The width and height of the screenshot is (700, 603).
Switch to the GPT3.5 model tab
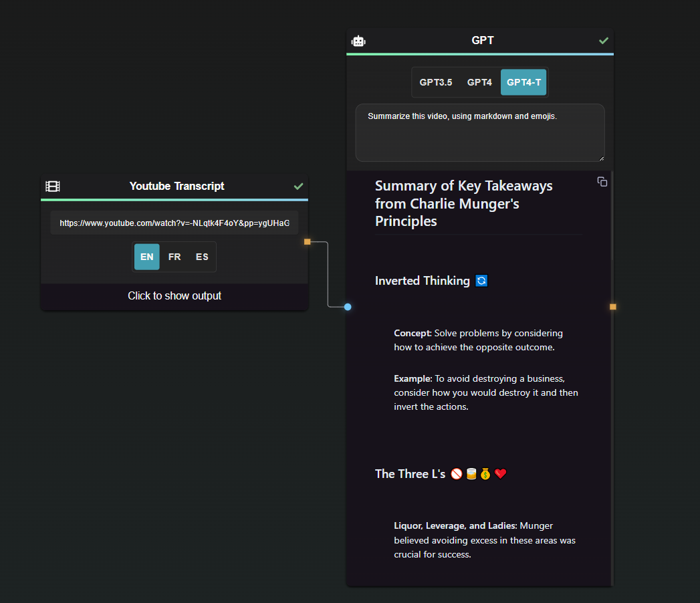click(x=435, y=82)
